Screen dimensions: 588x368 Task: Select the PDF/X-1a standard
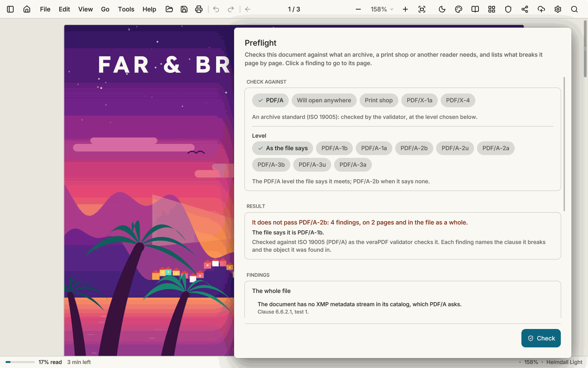tap(419, 100)
